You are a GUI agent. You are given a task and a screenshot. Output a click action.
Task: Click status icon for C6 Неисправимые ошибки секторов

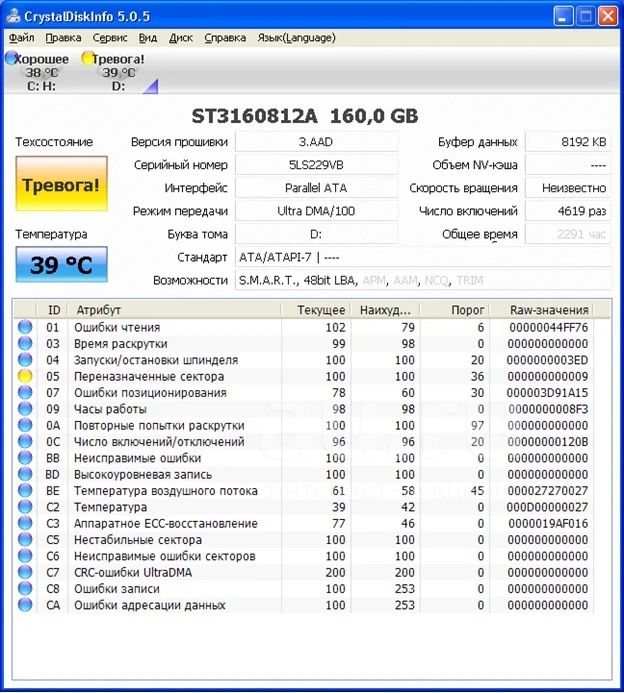click(x=25, y=556)
